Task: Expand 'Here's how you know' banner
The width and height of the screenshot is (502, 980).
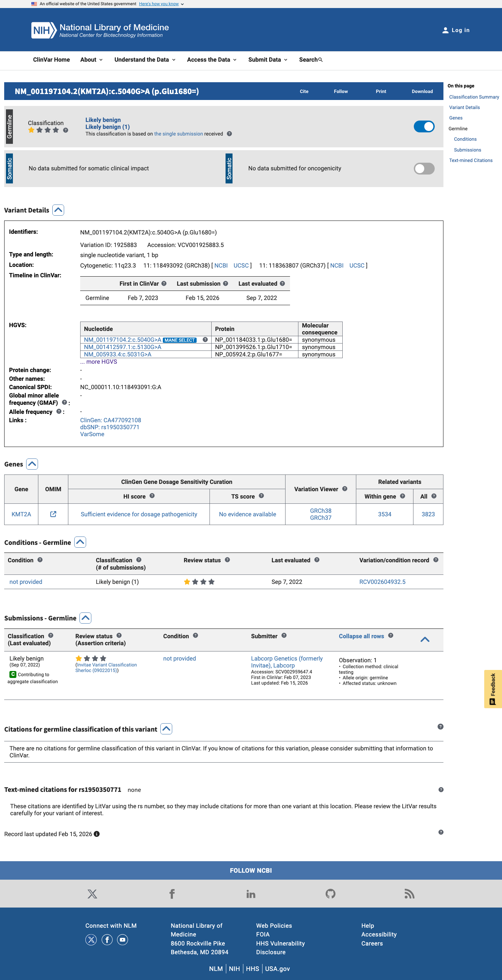Action: coord(161,4)
